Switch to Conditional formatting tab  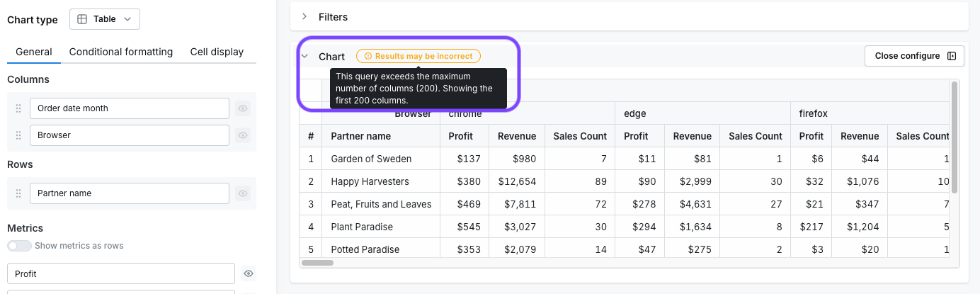[x=121, y=52]
